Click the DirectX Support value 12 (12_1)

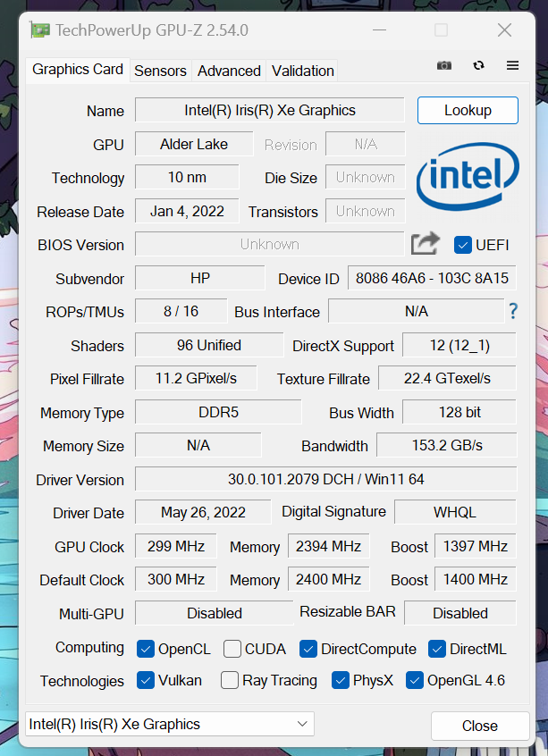[459, 345]
